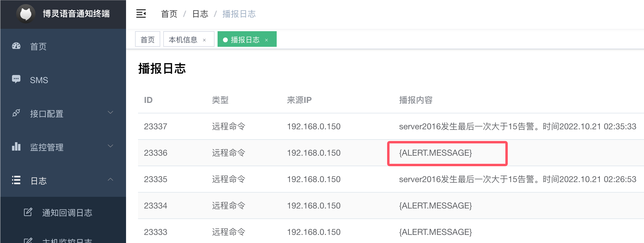This screenshot has height=243, width=644.
Task: Click the 02:26:53 alert message content
Action: tap(518, 179)
